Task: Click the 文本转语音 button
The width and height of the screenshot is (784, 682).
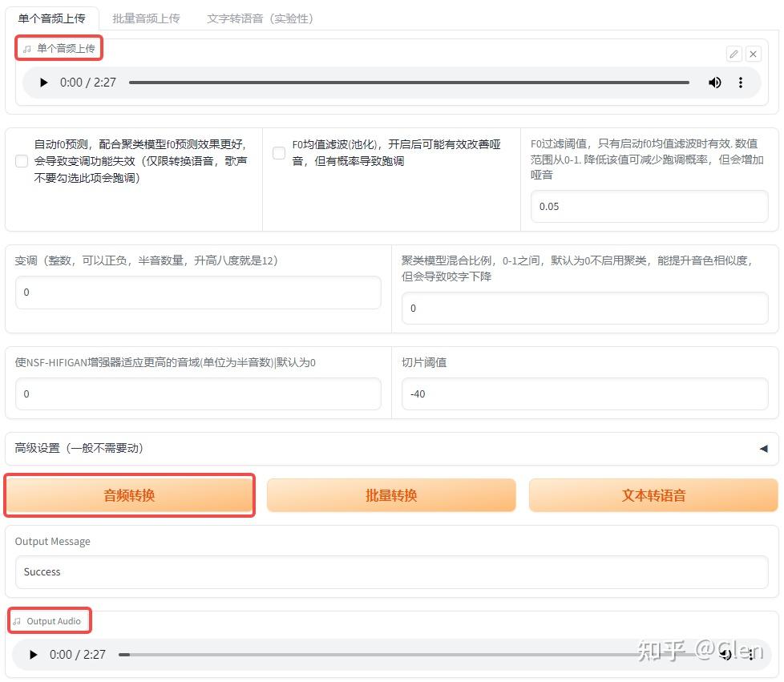Action: click(653, 495)
